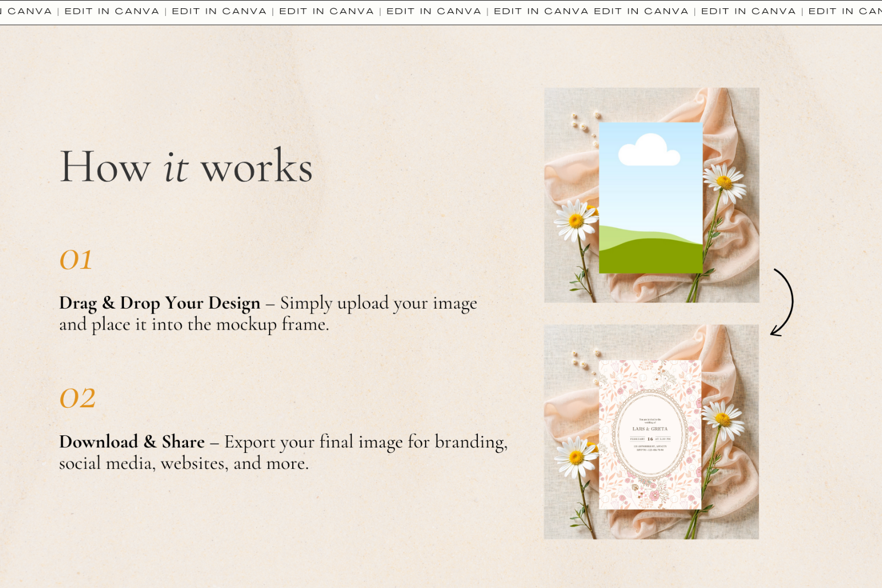Click the 'Download & Share' bold text

coord(131,442)
